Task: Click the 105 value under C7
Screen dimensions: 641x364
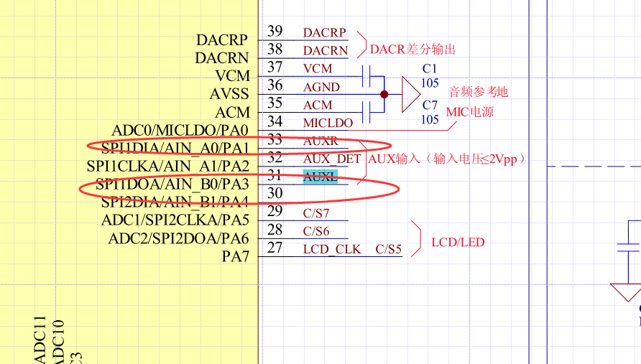Action: coord(430,120)
